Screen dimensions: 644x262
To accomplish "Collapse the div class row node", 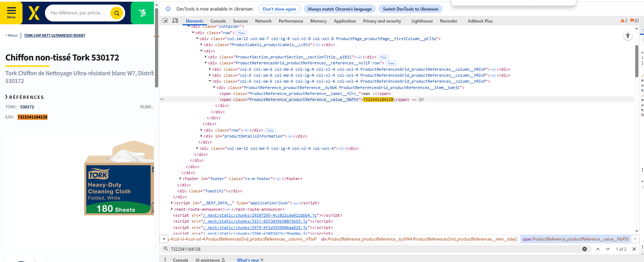I will tap(193, 33).
